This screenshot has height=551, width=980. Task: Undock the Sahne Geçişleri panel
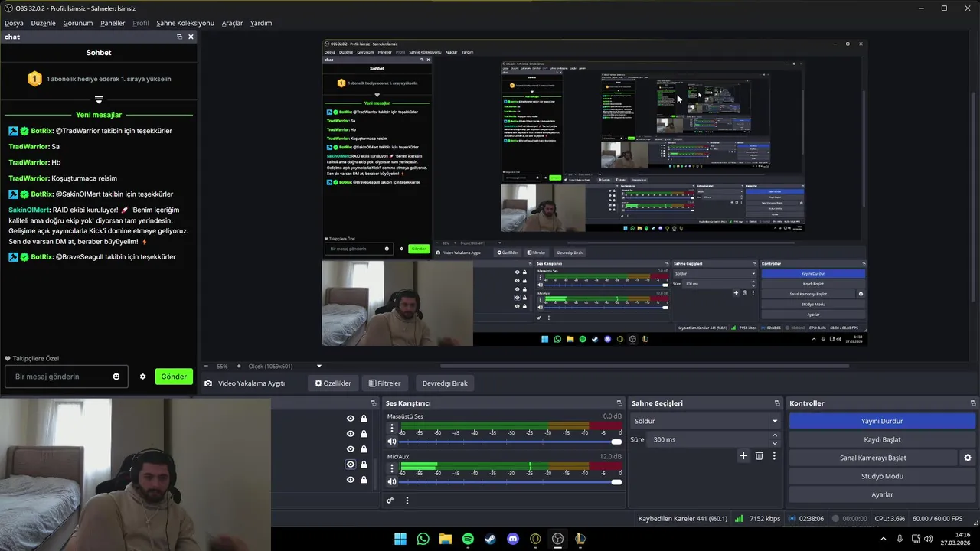pyautogui.click(x=777, y=403)
